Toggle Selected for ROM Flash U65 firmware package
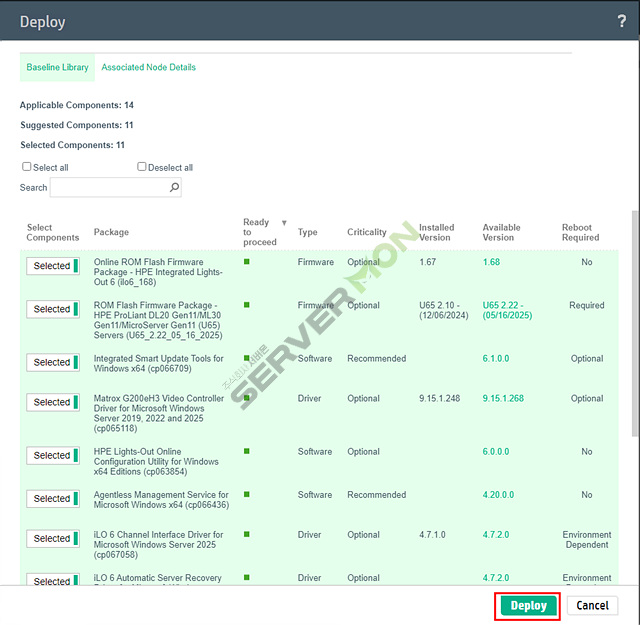Viewport: 640px width, 625px height. click(53, 309)
